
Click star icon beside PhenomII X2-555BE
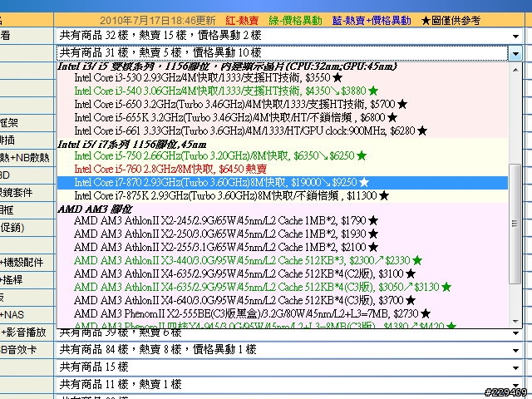(x=425, y=313)
